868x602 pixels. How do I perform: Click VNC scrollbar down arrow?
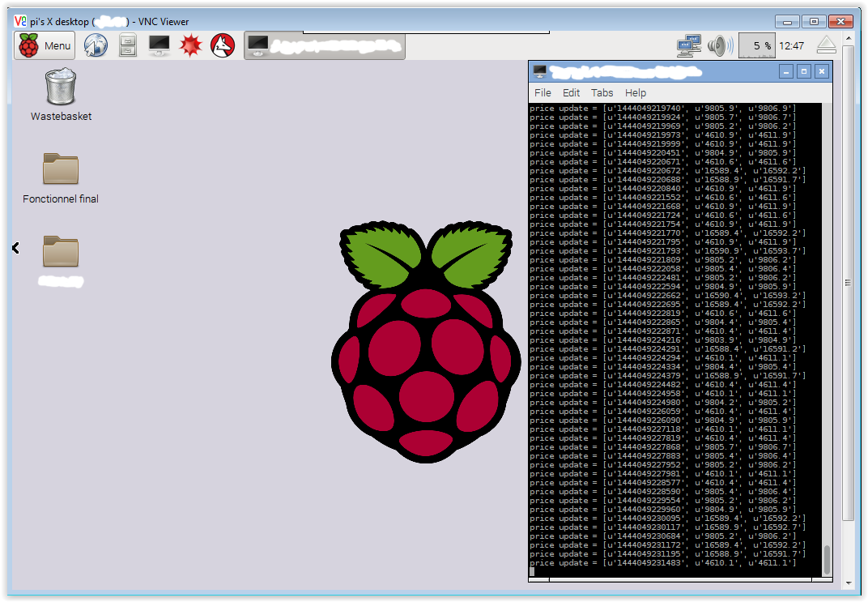pos(849,583)
